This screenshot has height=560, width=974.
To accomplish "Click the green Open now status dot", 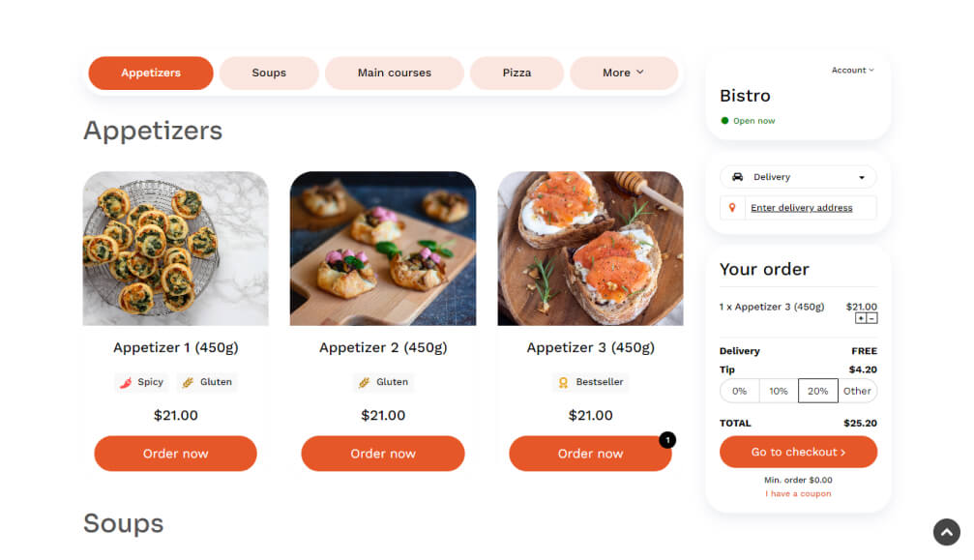I will 724,120.
